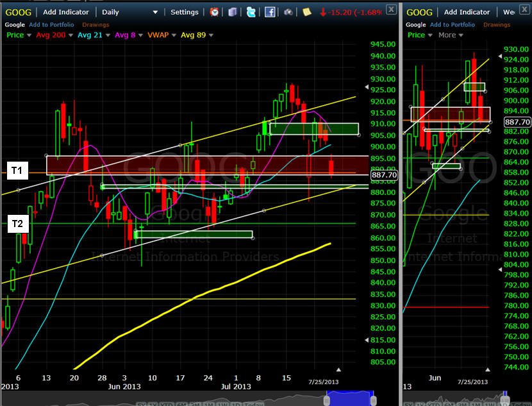Click the stacked documents icon in toolbar
The width and height of the screenshot is (532, 406).
(x=233, y=12)
